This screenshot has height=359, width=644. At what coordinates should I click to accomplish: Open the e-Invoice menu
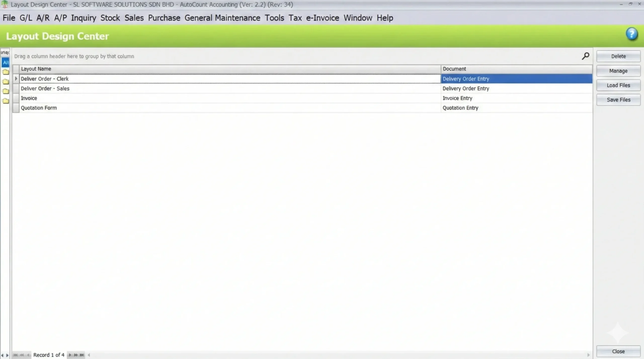tap(323, 18)
